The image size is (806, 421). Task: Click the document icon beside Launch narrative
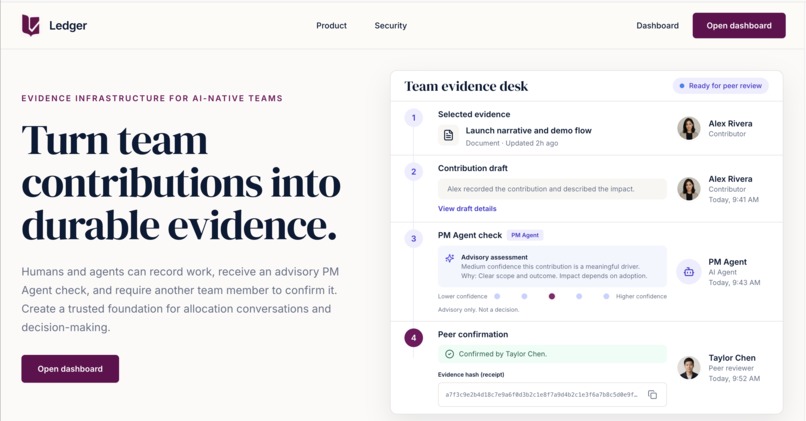point(448,135)
